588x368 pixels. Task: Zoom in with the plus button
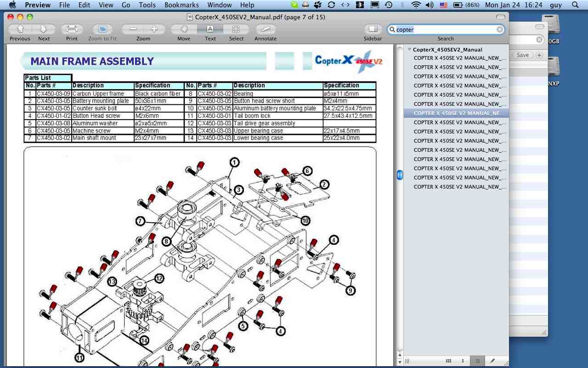coord(154,29)
